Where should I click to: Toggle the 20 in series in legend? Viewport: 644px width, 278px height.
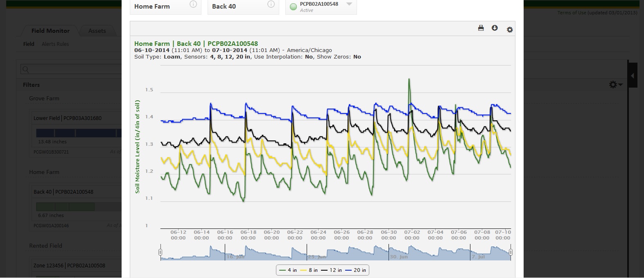pos(356,270)
